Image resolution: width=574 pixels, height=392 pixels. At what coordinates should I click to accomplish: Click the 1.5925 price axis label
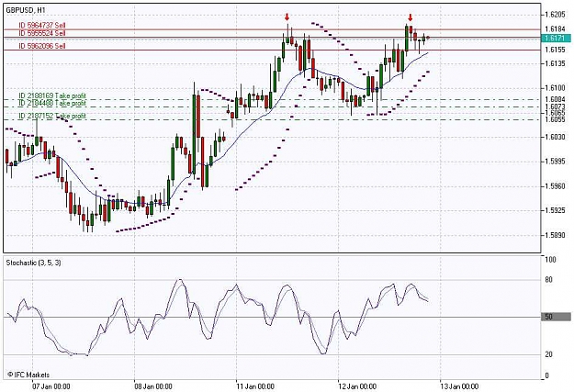point(555,211)
